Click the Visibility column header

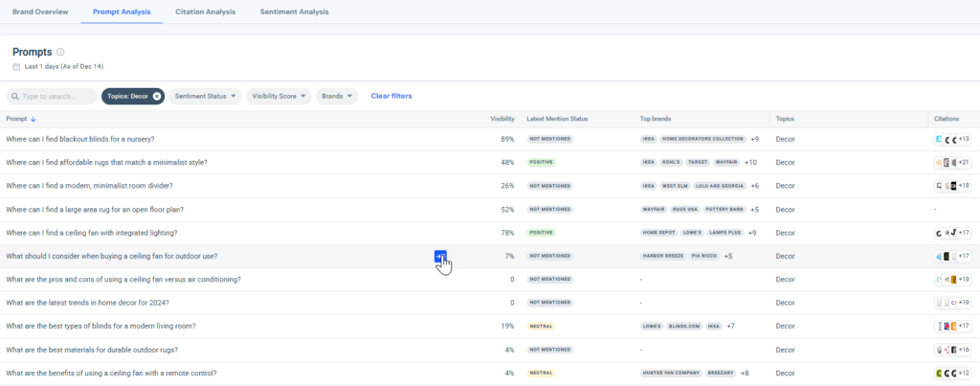pos(502,120)
